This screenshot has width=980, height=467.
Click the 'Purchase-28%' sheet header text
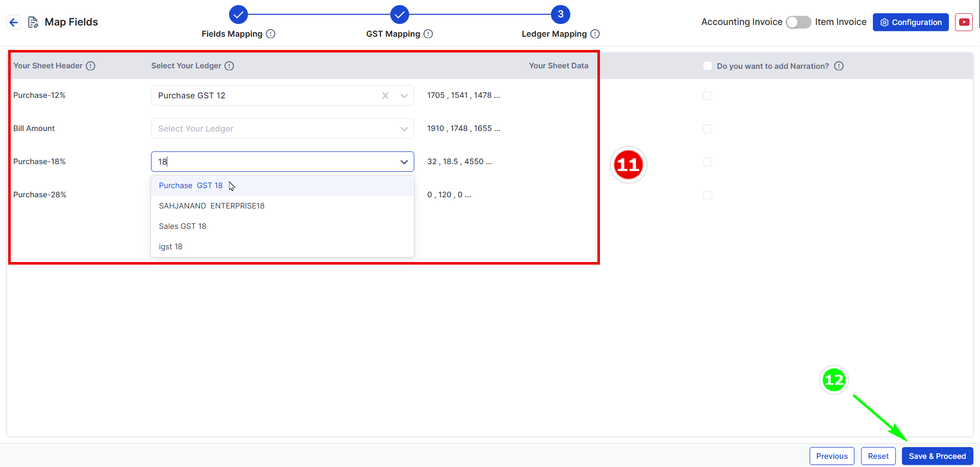click(x=40, y=195)
